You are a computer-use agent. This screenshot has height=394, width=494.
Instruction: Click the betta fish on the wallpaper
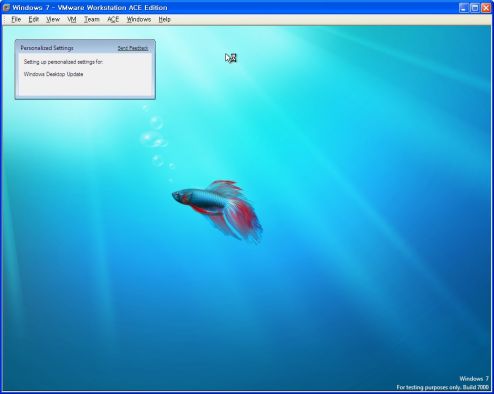pos(217,210)
